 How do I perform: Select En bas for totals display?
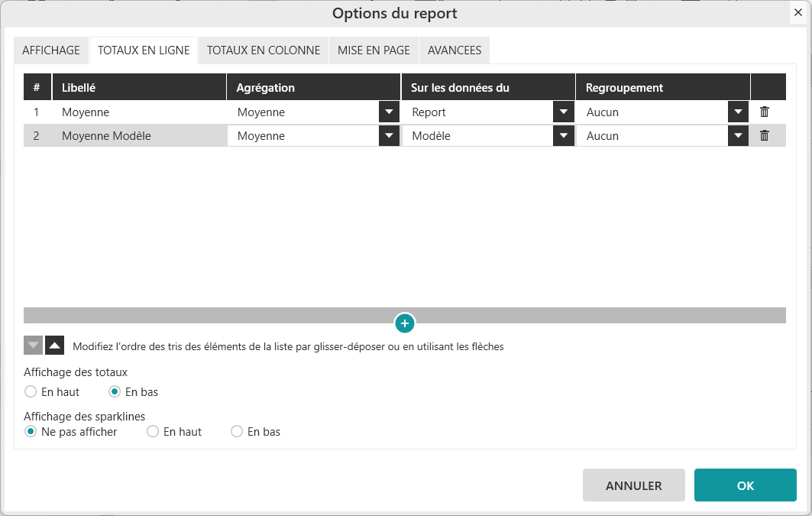point(115,392)
